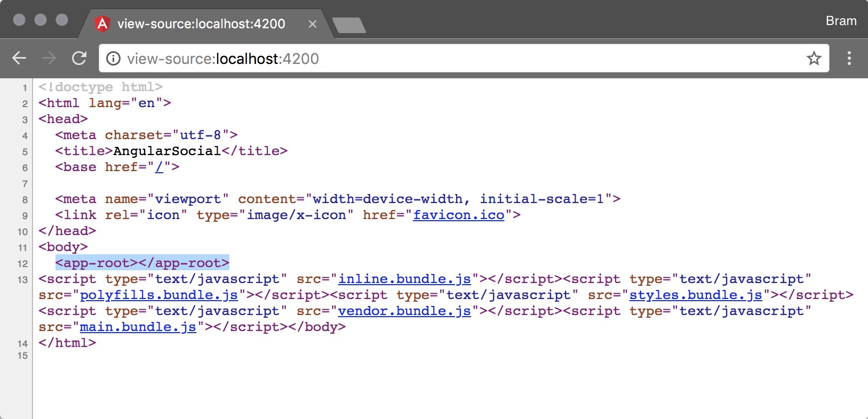Click line number 13 in the gutter

tap(22, 280)
